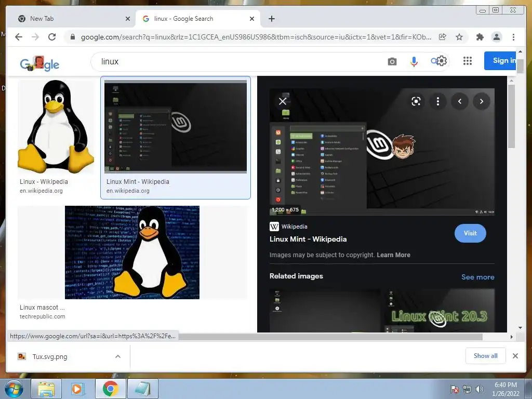Go back to the previous page

(19, 37)
